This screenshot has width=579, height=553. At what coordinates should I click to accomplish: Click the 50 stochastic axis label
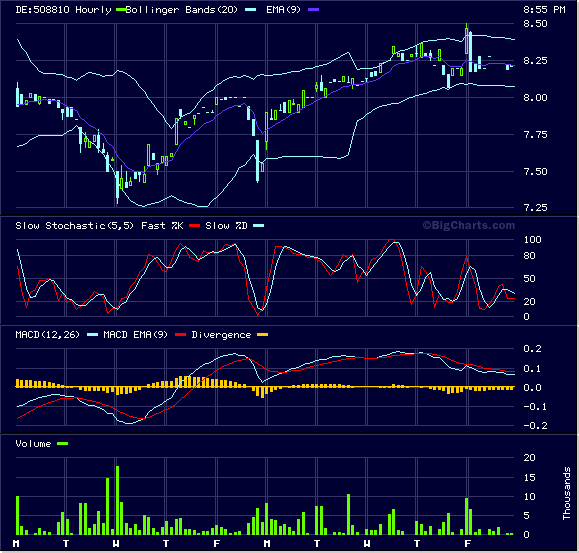click(530, 279)
